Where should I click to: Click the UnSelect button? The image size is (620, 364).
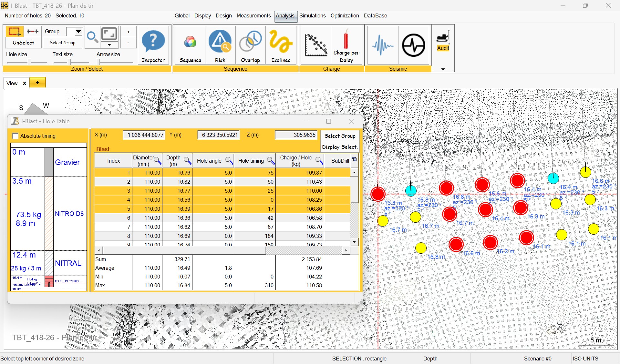pyautogui.click(x=23, y=43)
